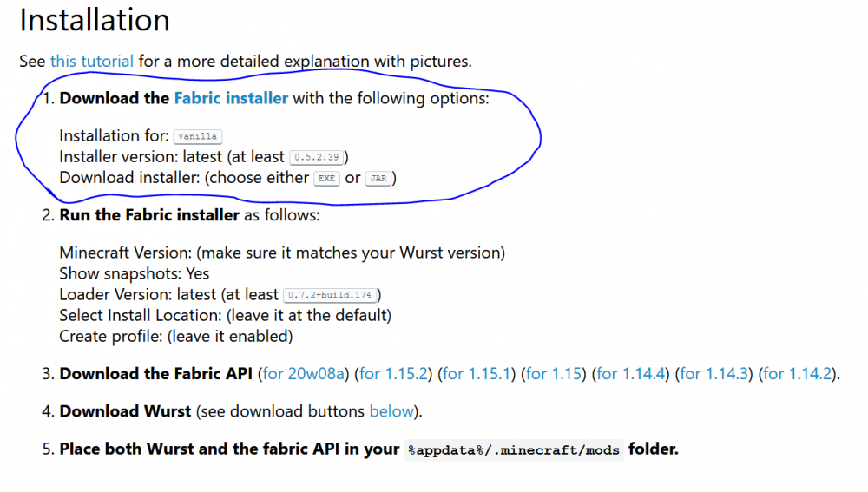868x492 pixels.
Task: Click the "Show snapshots: Yes" line
Action: pyautogui.click(x=135, y=273)
